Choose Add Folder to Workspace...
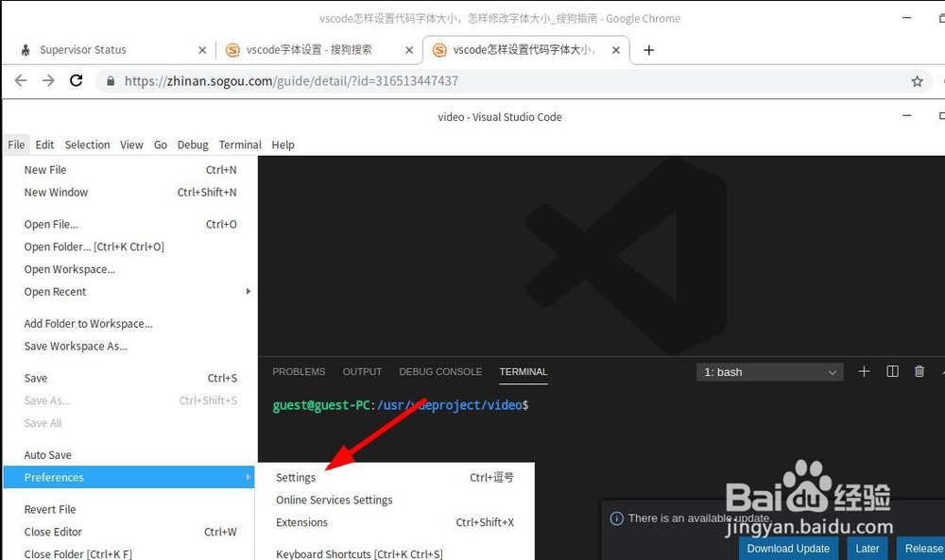 (130, 323)
